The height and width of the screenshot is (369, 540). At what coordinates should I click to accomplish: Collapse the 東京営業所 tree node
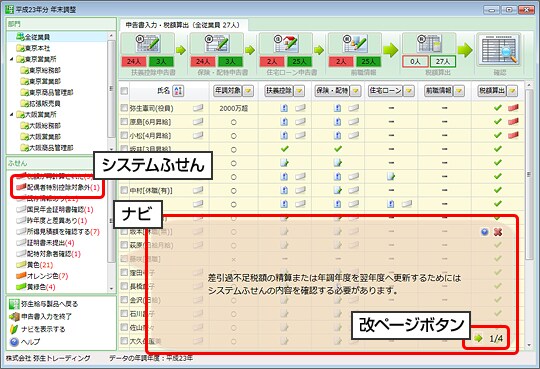tap(12, 59)
